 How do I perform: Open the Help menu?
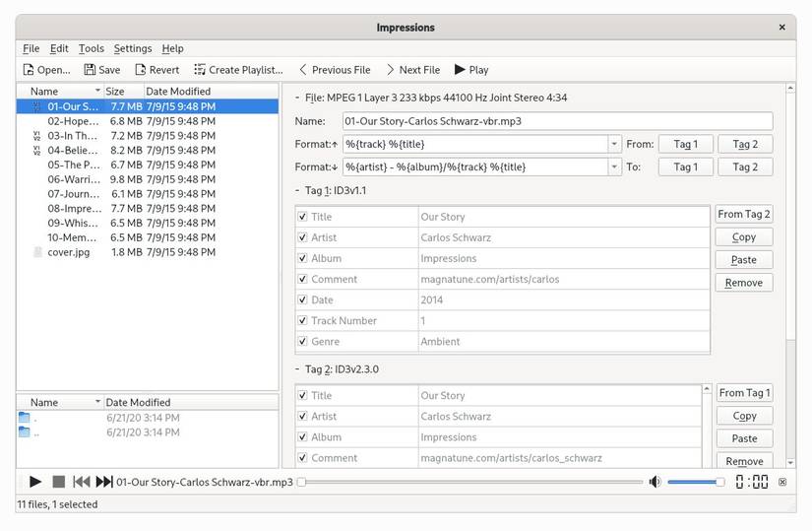pyautogui.click(x=172, y=48)
